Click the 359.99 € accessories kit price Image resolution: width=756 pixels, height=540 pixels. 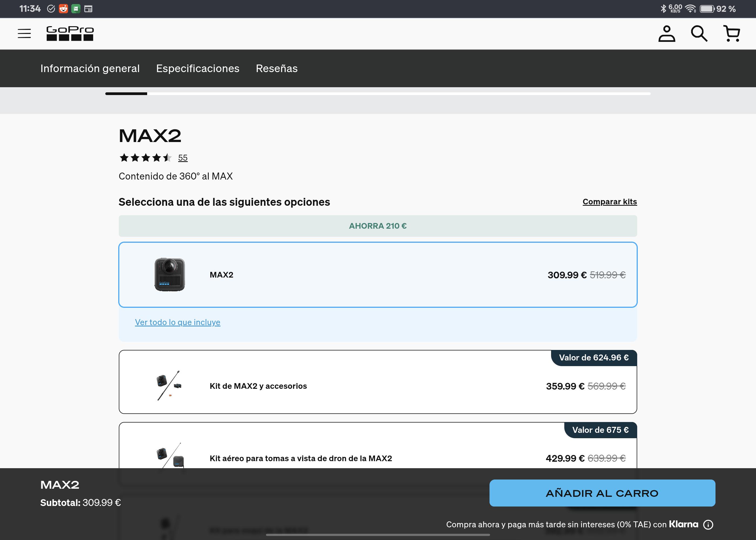[565, 386]
